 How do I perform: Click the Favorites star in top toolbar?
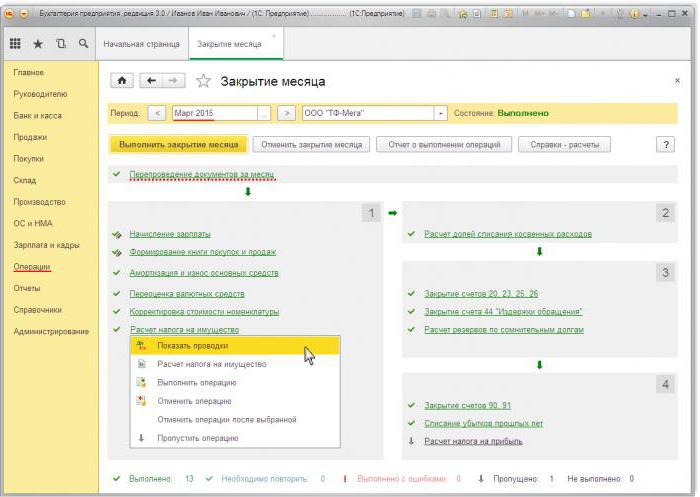point(38,44)
